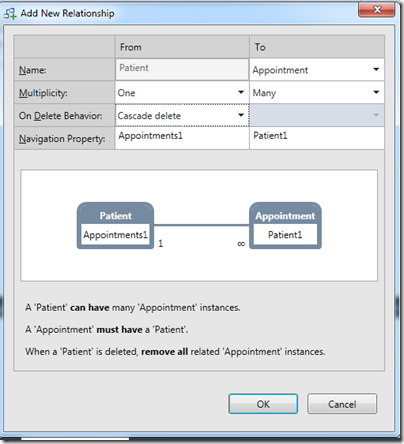Expand the Cascade delete behavior dropdown

[182, 115]
